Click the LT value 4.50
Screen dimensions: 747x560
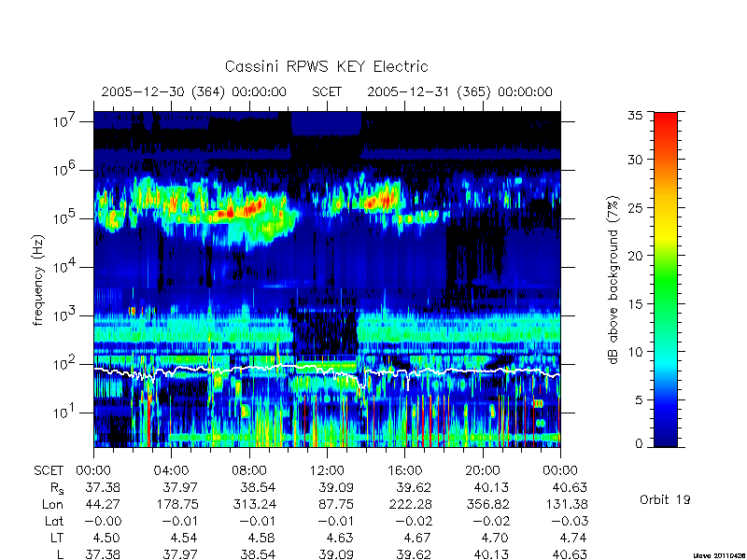[106, 538]
